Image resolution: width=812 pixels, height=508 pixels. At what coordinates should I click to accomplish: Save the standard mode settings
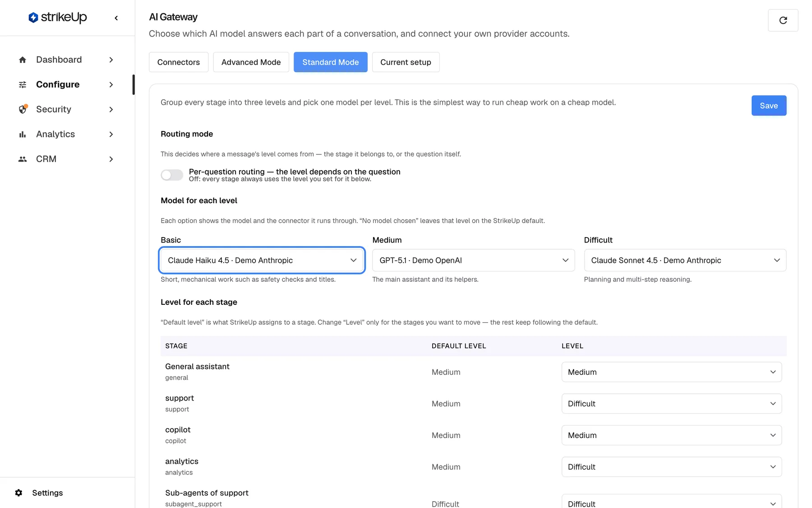point(769,106)
